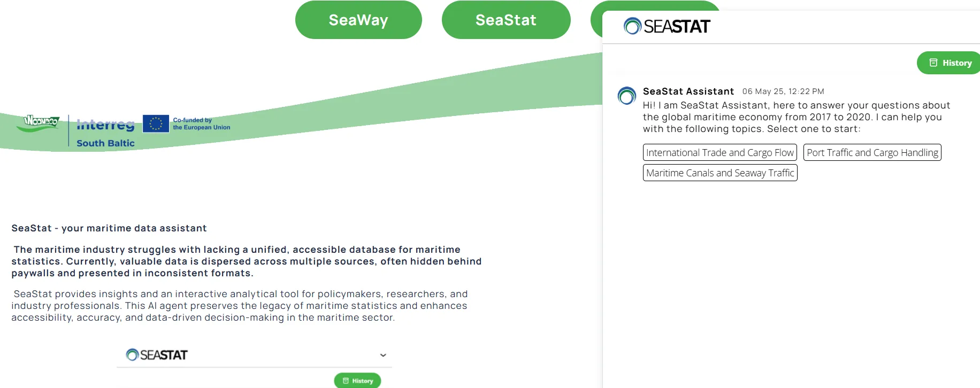This screenshot has height=388, width=980.
Task: Open History in the embedded preview widget
Action: point(358,381)
